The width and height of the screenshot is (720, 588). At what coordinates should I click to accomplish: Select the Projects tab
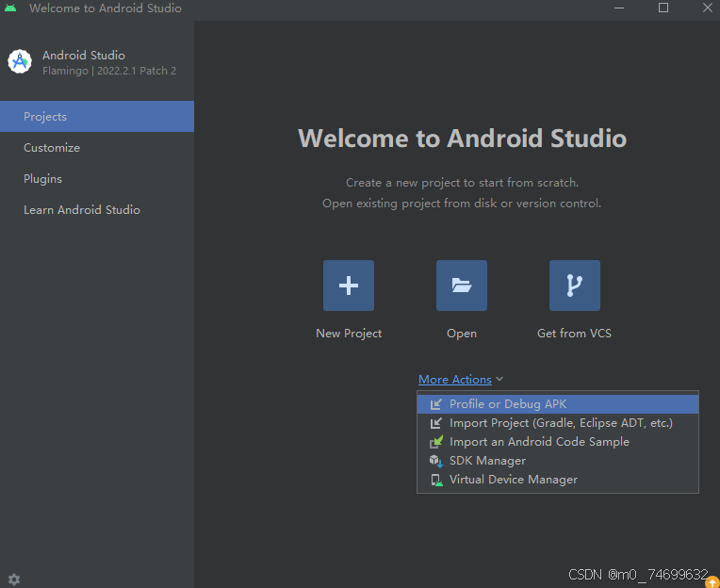97,117
